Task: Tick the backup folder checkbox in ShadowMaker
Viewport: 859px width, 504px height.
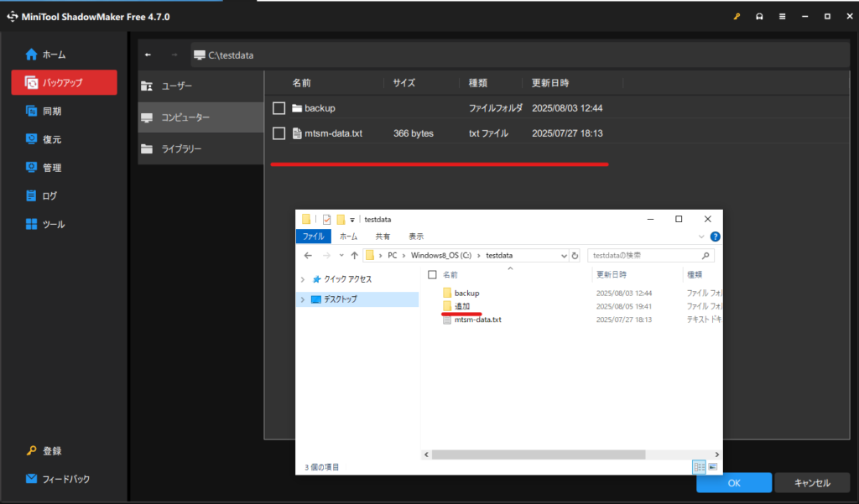Action: point(279,108)
